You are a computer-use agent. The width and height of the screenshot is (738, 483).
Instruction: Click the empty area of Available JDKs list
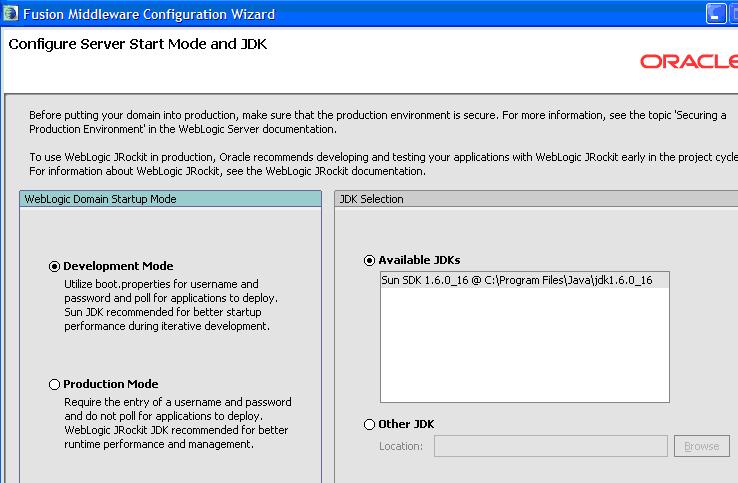[x=524, y=345]
